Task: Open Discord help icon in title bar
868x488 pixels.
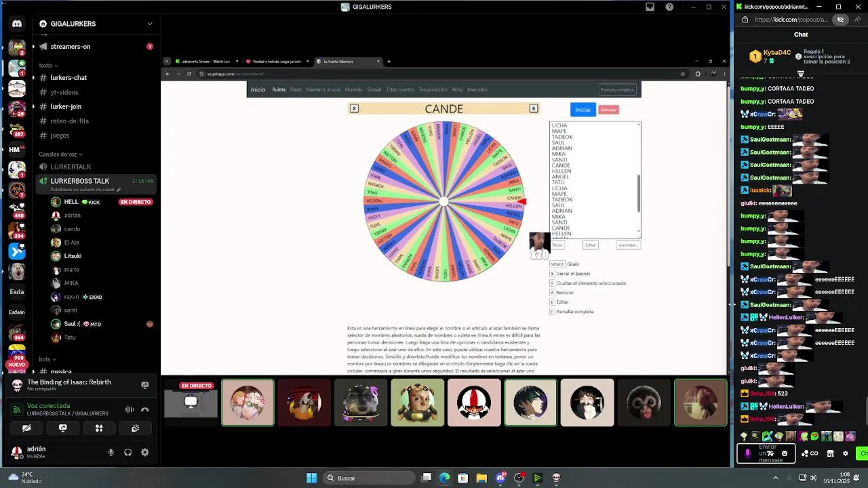Action: click(669, 7)
